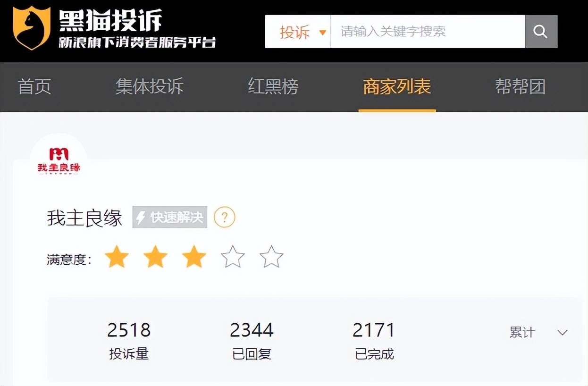Expand the 累计 period dropdown
Image resolution: width=588 pixels, height=386 pixels.
click(x=538, y=332)
